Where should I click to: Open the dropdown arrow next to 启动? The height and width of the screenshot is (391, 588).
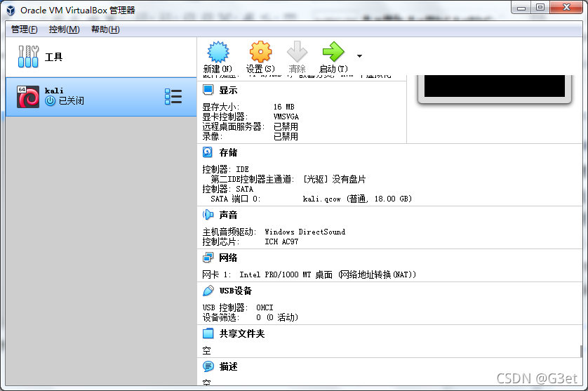click(x=359, y=56)
